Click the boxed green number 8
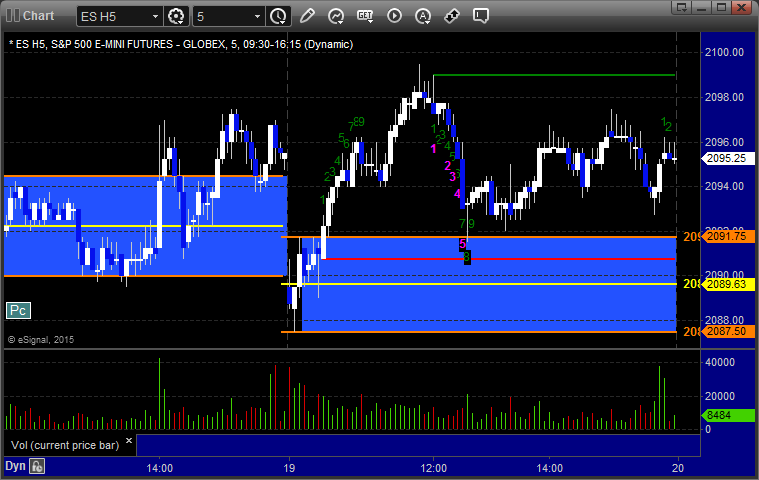Screen dimensions: 759x480 467,257
